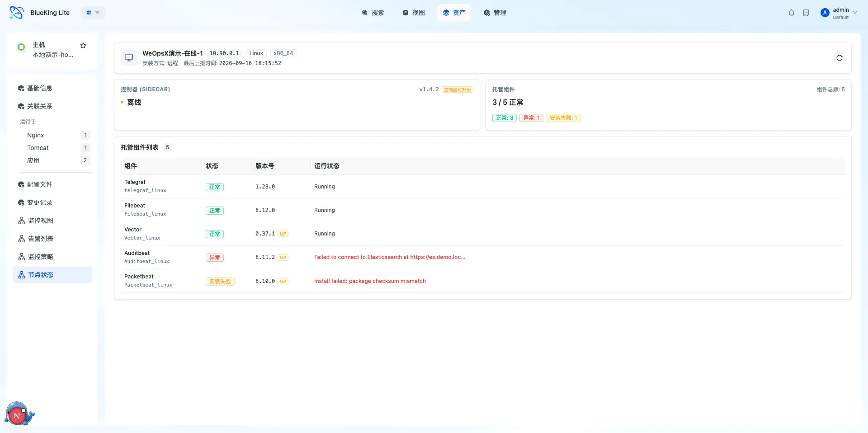Click the 版本号 column header
Image resolution: width=868 pixels, height=433 pixels.
click(265, 166)
